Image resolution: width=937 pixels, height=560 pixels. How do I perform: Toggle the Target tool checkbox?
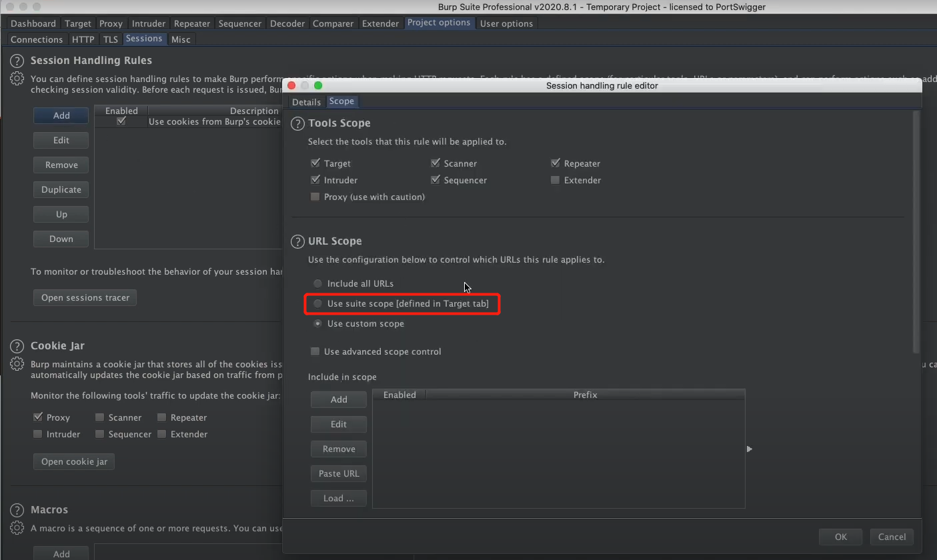[x=315, y=163]
